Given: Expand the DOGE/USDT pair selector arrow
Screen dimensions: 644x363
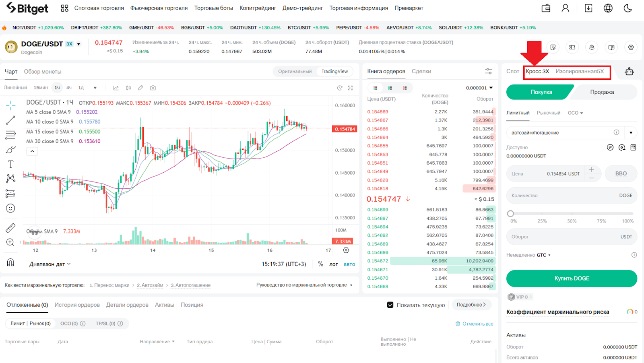Looking at the screenshot, I should point(78,44).
